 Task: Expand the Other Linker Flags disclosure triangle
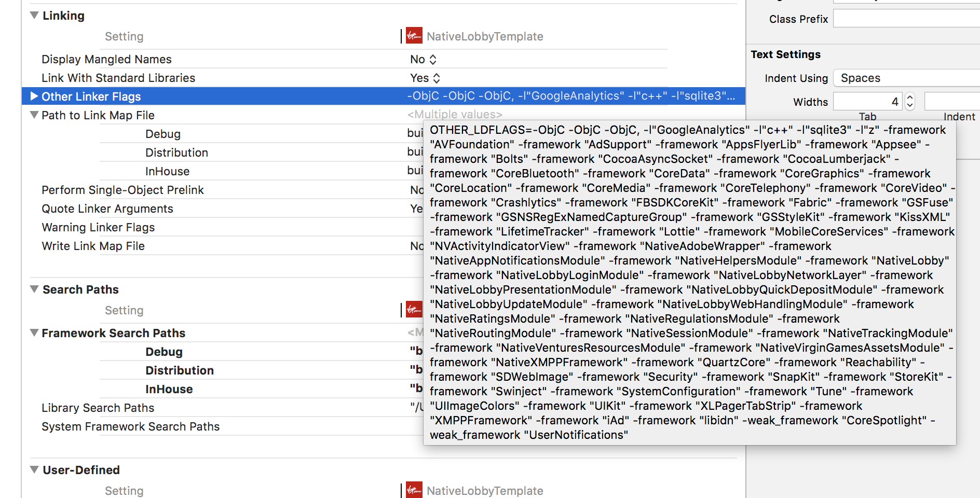pyautogui.click(x=34, y=96)
